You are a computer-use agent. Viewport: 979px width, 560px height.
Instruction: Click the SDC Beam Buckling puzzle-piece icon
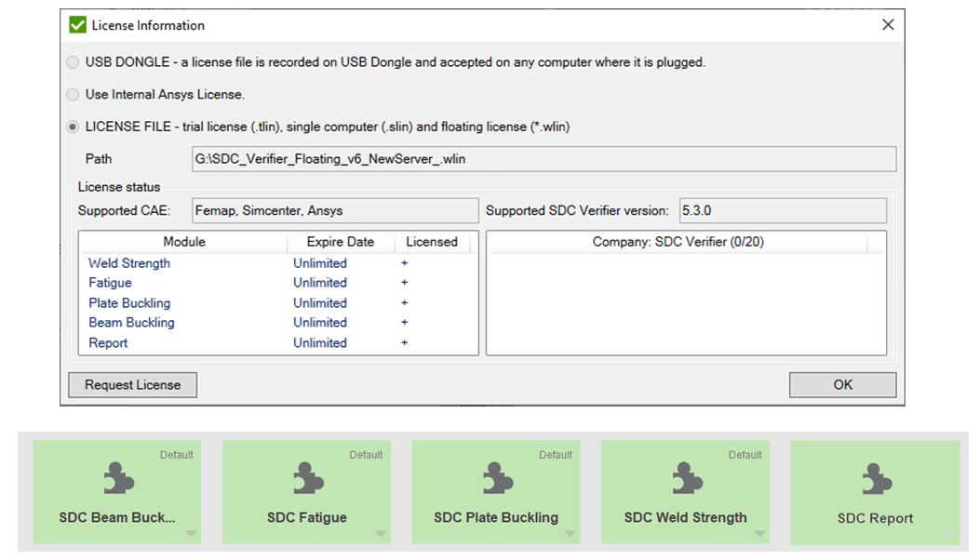point(118,478)
